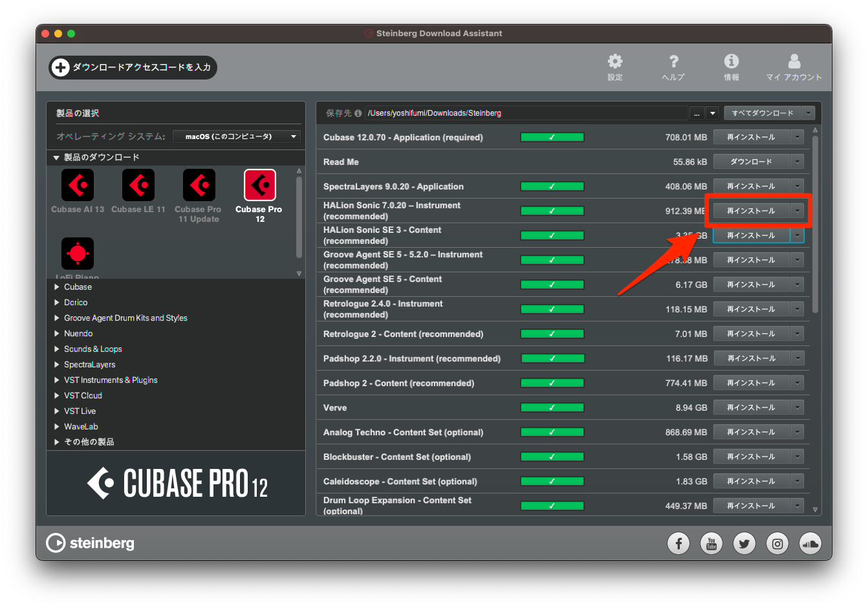Click progress bar for Verve row
The width and height of the screenshot is (868, 608).
[552, 407]
